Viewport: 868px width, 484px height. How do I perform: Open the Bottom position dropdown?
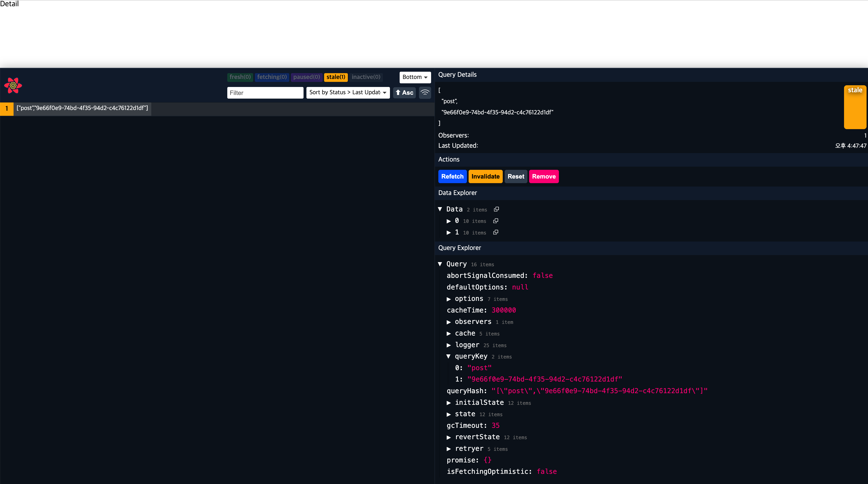(x=415, y=77)
